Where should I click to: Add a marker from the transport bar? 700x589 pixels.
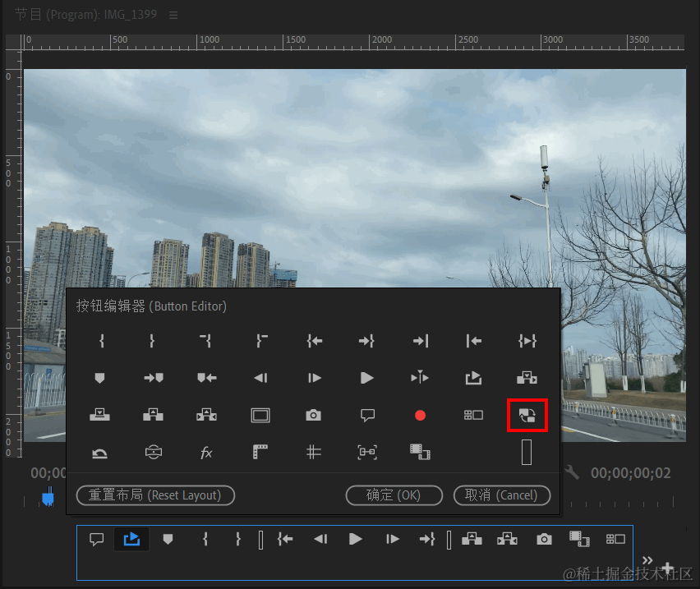tap(168, 539)
